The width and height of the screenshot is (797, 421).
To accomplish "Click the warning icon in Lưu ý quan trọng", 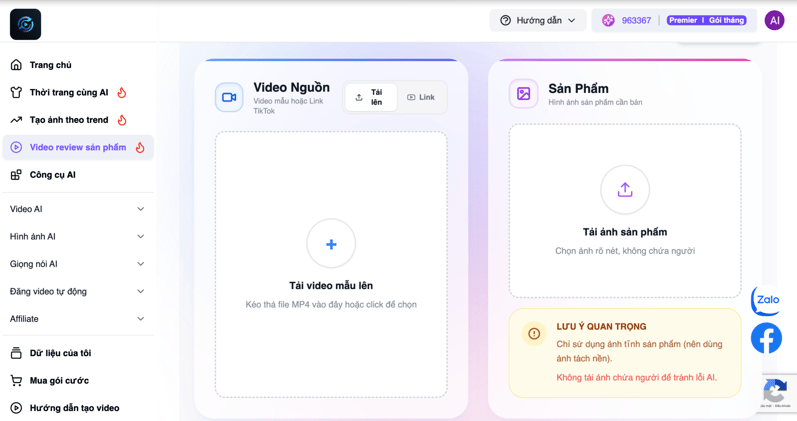I will [x=534, y=334].
